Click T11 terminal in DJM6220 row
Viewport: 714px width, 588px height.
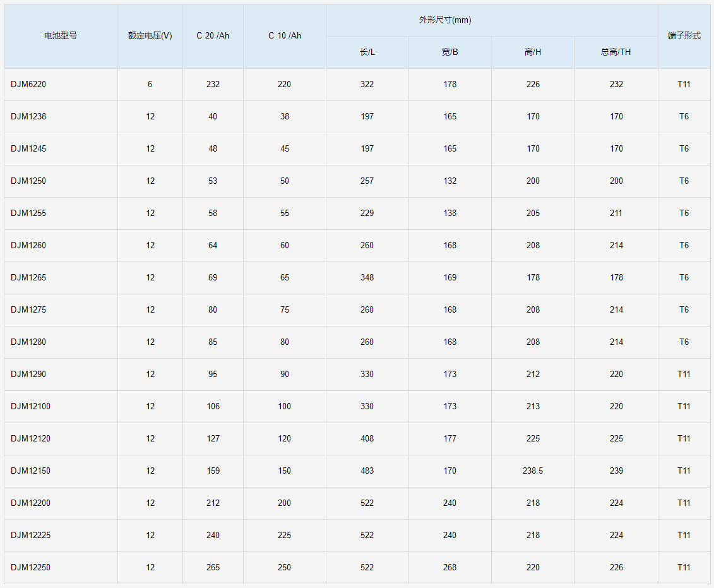(684, 84)
